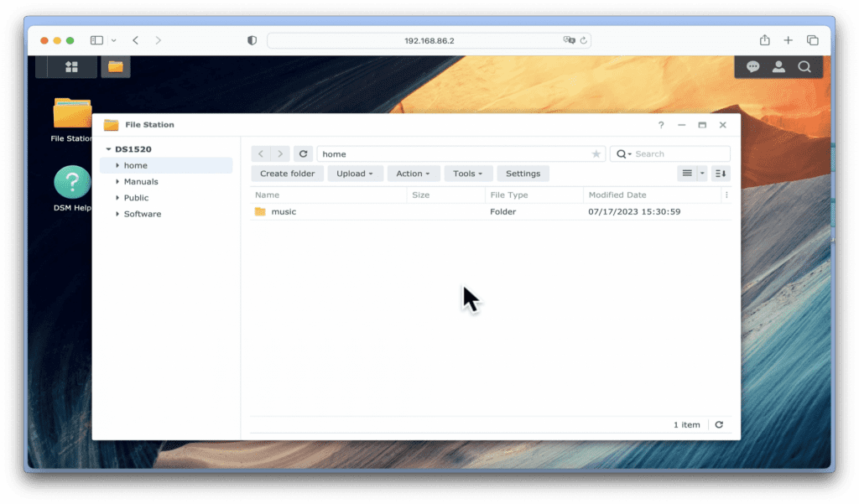859x504 pixels.
Task: Click the date 07/17/2023 15:30:59
Action: [x=634, y=211]
